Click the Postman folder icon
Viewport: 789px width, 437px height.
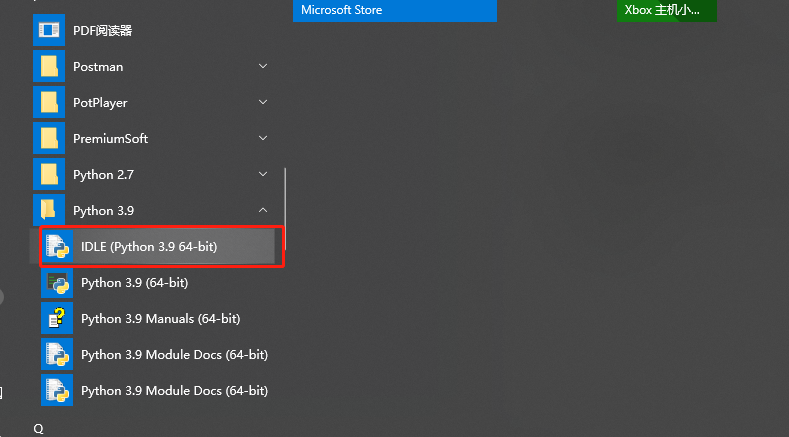(x=49, y=66)
